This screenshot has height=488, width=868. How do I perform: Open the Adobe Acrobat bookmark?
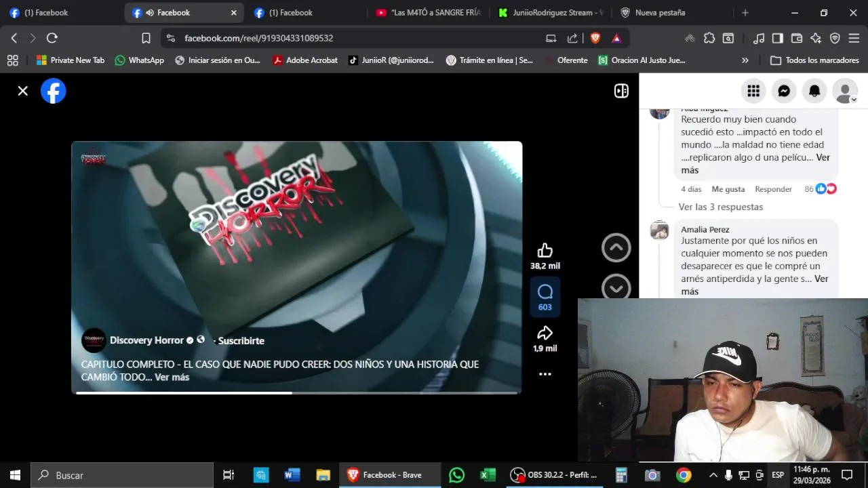click(x=305, y=60)
